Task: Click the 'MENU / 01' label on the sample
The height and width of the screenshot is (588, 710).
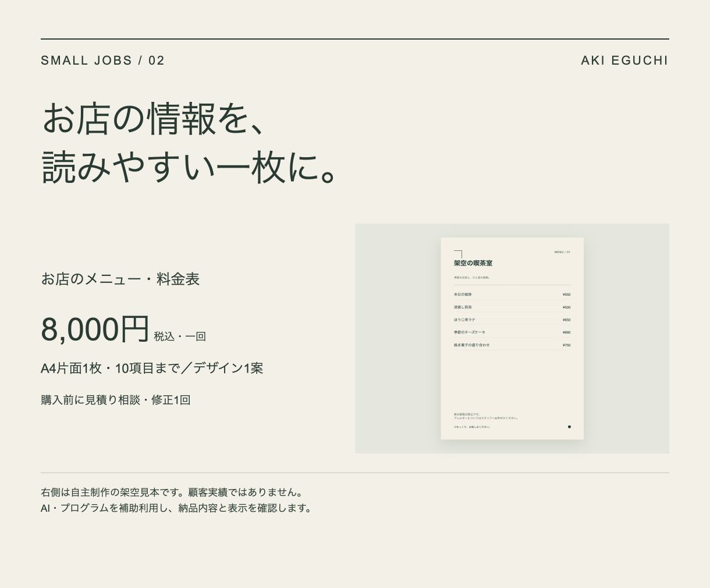Action: pyautogui.click(x=562, y=252)
